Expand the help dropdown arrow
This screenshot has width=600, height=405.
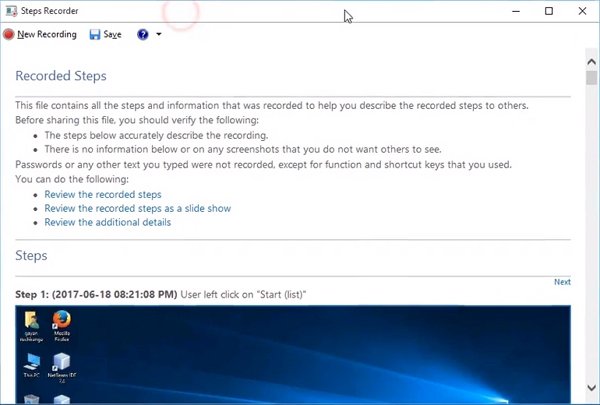(159, 34)
